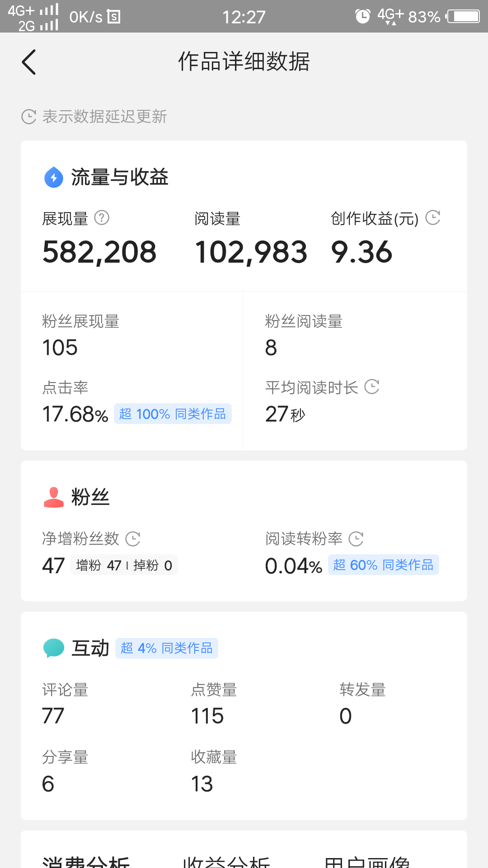Tap the clock icon beside 平均阅读时长

click(372, 387)
